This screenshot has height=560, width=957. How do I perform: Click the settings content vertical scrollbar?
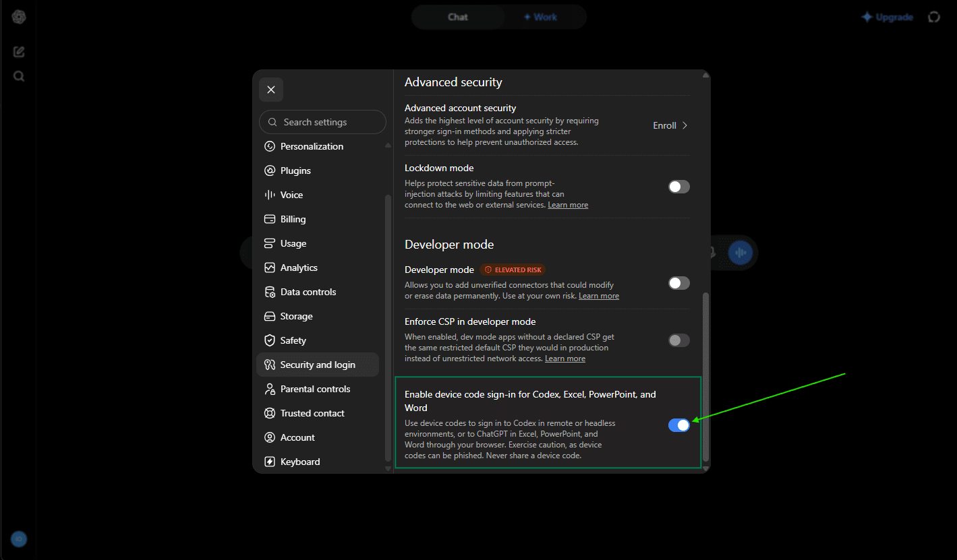[x=705, y=378]
